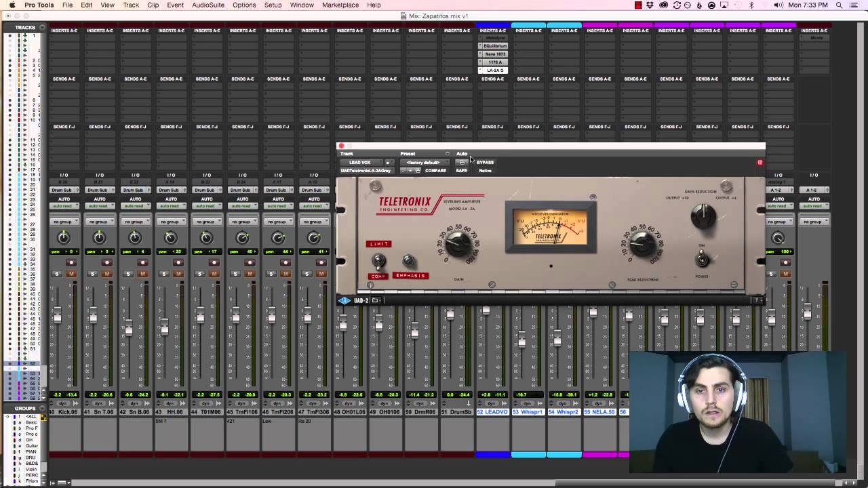Image resolution: width=868 pixels, height=488 pixels.
Task: Open the Track menu
Action: point(131,5)
